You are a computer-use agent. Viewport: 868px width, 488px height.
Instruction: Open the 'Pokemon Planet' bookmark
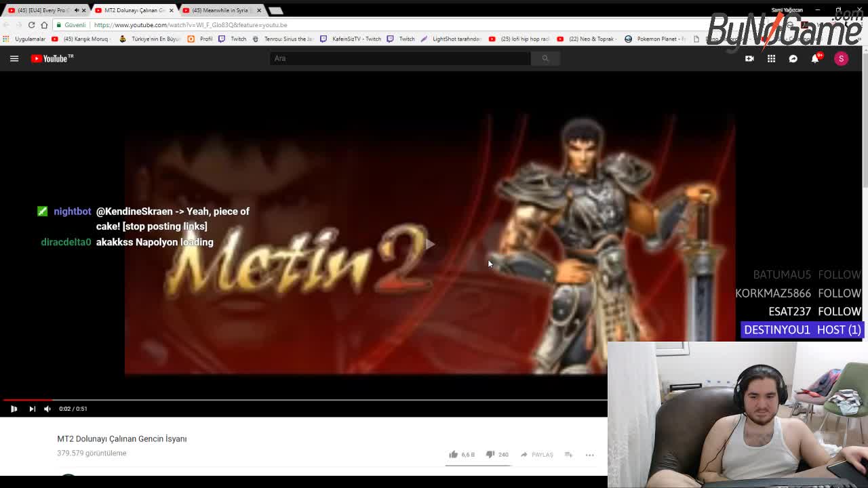(655, 39)
